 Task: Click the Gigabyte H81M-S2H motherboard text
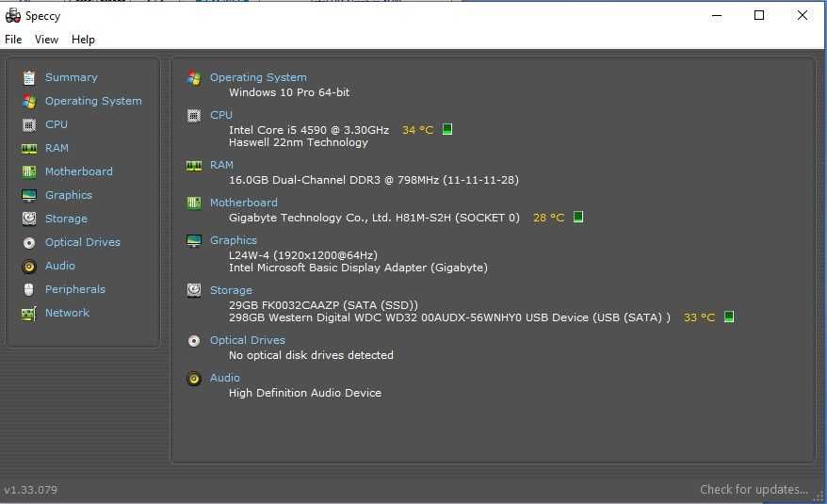(x=374, y=218)
